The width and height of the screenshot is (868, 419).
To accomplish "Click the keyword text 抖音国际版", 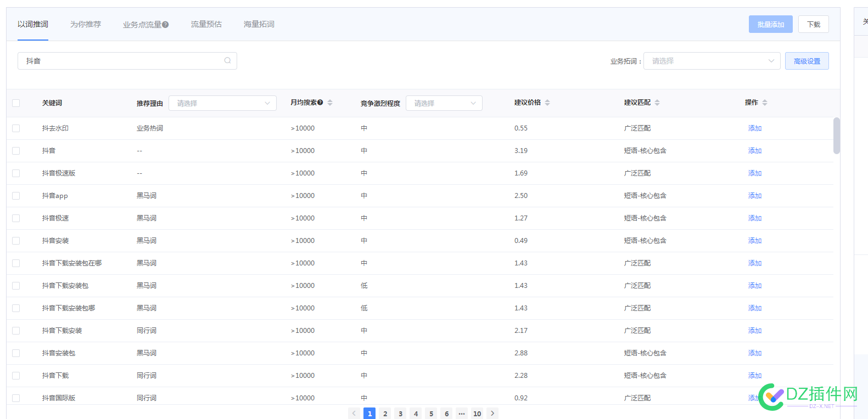I will tap(59, 398).
